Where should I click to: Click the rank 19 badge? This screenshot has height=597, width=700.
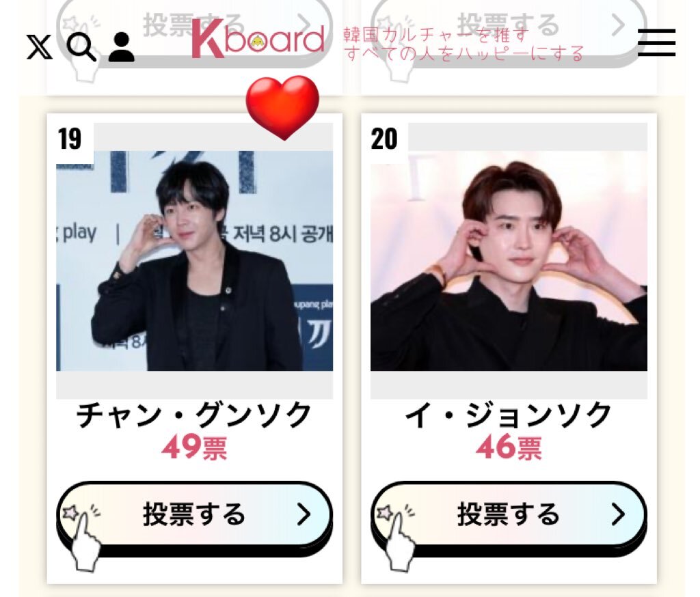coord(70,139)
